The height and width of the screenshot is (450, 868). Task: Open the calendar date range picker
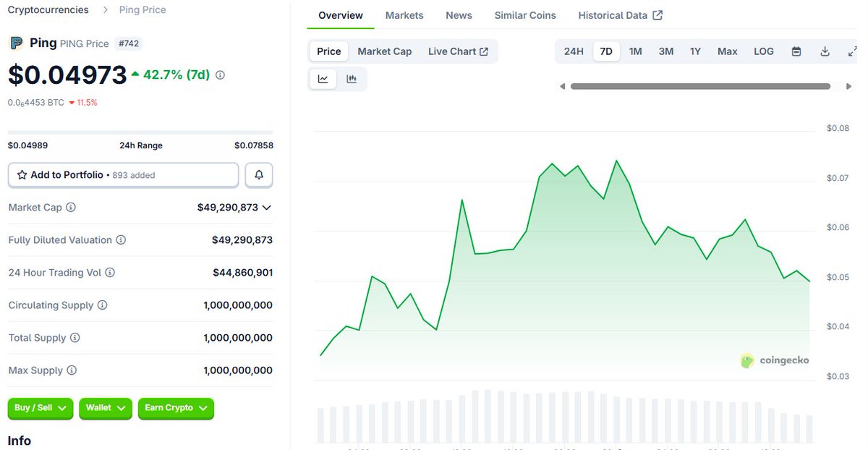click(796, 51)
